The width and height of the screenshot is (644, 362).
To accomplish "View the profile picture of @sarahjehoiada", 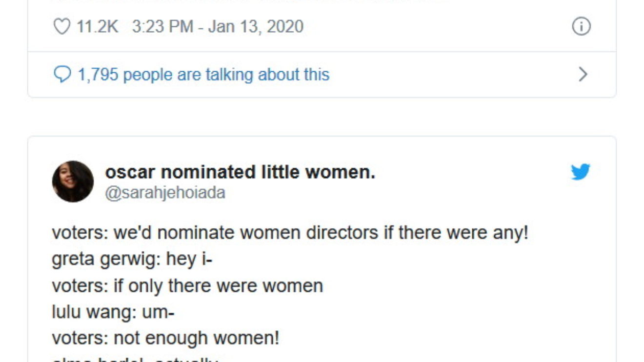I will tap(73, 181).
